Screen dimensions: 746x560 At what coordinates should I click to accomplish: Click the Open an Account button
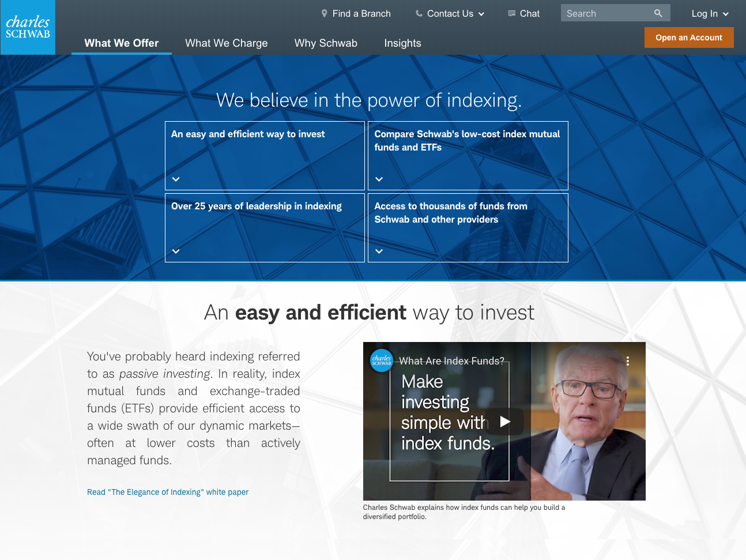click(x=689, y=37)
